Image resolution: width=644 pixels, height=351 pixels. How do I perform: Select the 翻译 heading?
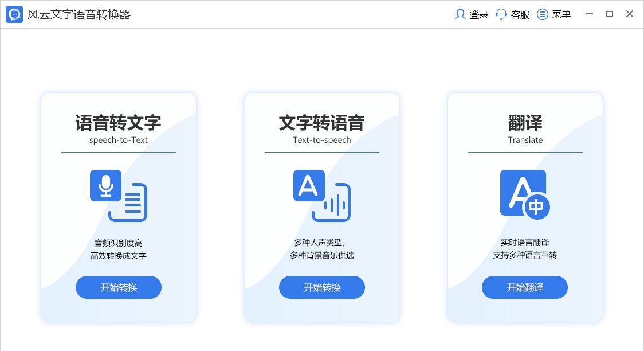[525, 123]
